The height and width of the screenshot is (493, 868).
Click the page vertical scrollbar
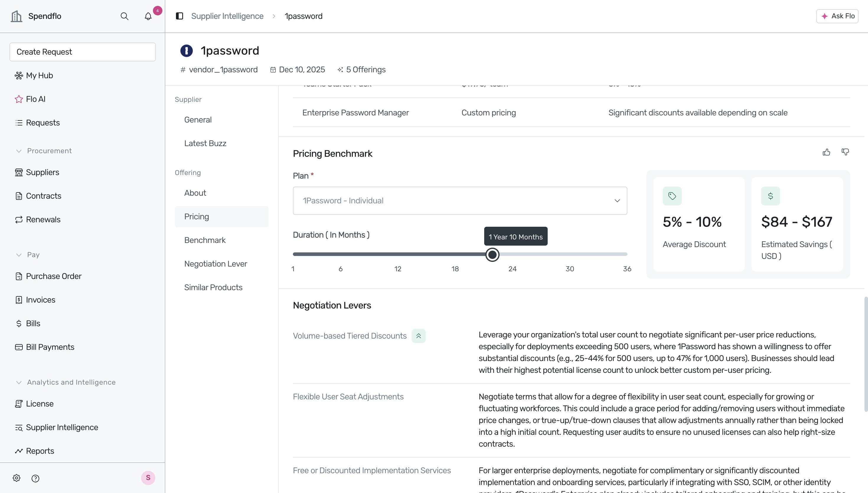(x=866, y=354)
